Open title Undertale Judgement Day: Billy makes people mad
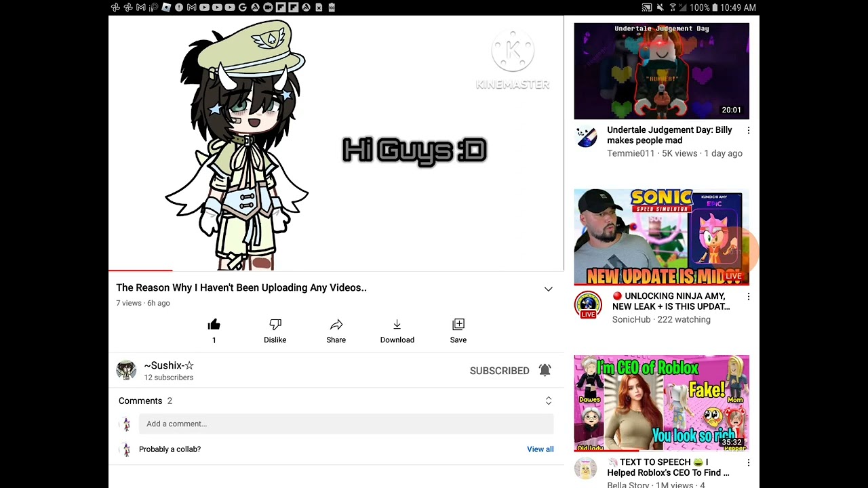This screenshot has width=868, height=488. 669,135
